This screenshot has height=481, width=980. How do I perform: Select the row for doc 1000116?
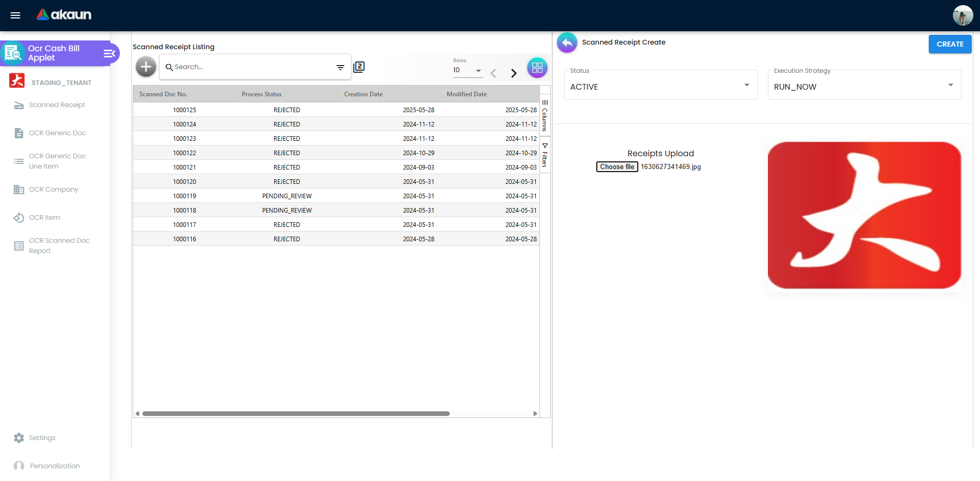(336, 239)
